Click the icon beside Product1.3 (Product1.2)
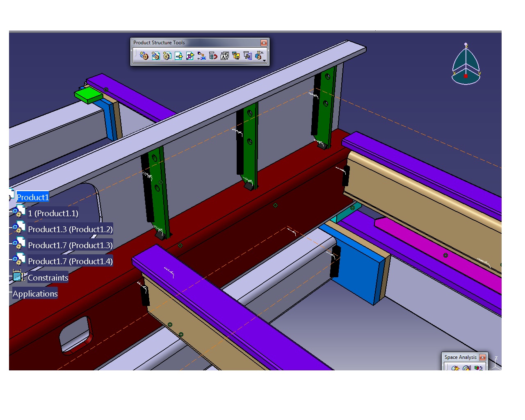 18,228
